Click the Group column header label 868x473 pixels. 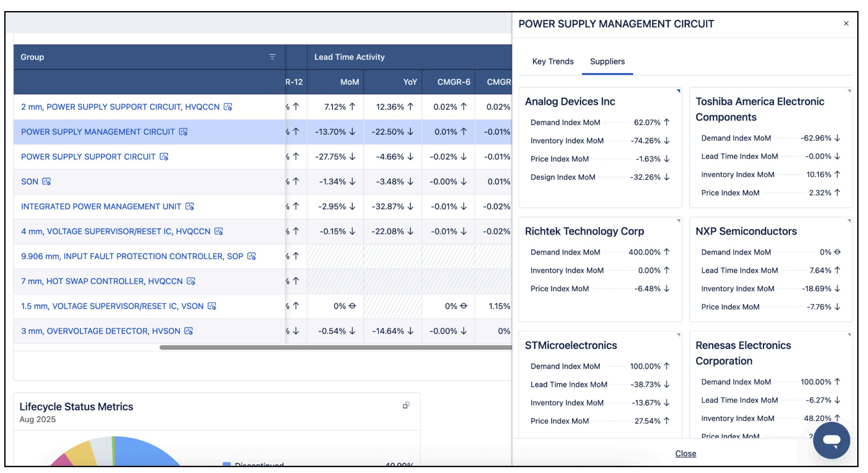coord(32,57)
